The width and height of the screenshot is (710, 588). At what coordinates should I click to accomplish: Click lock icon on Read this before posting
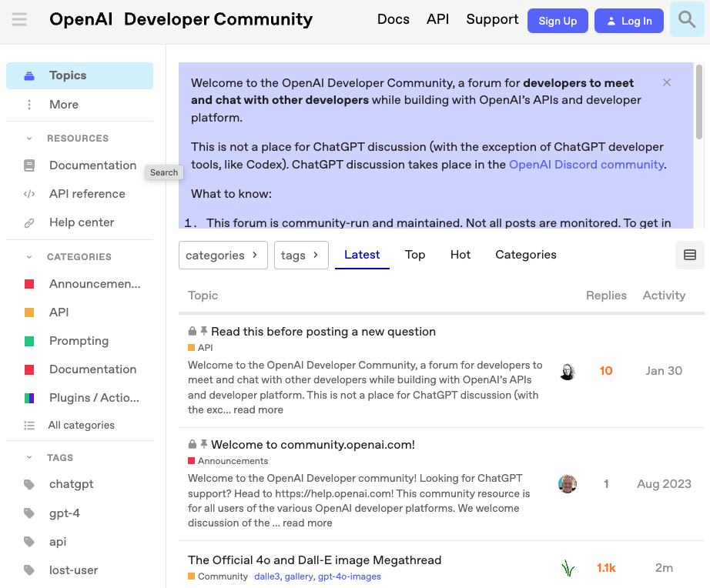[x=193, y=332]
